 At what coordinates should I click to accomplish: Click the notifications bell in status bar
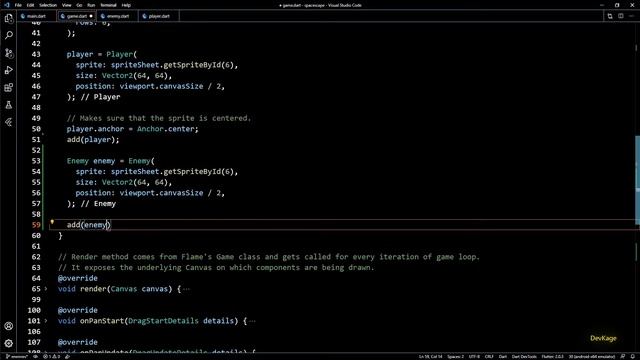(632, 357)
